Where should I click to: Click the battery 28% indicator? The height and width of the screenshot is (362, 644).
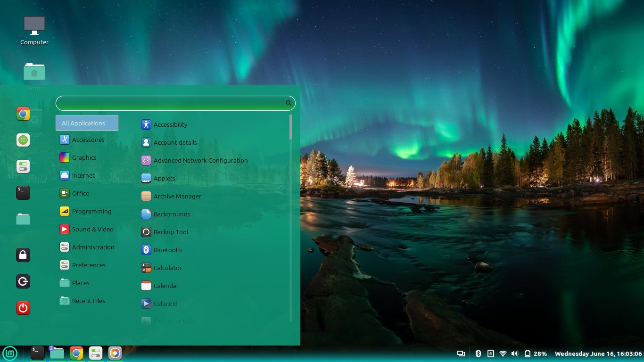point(536,354)
